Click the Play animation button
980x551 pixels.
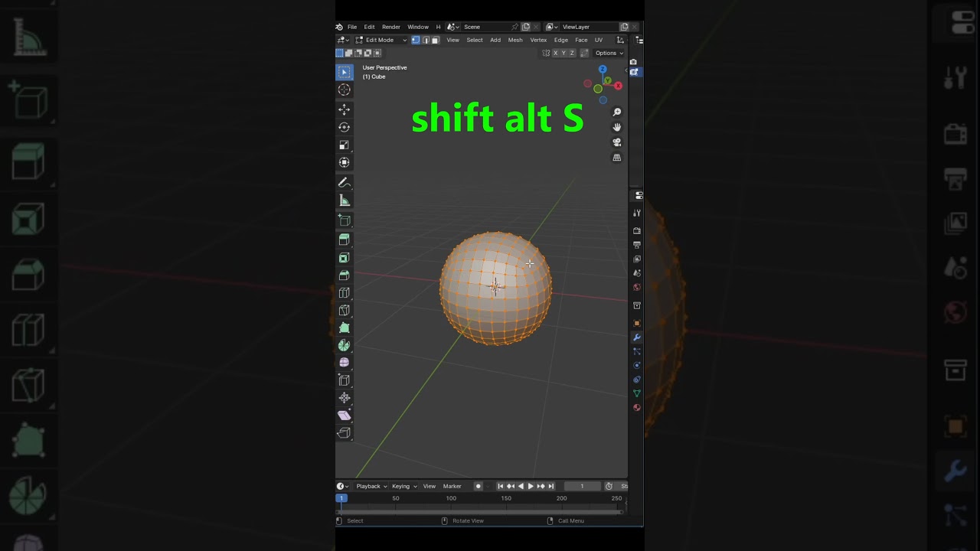[x=531, y=486]
